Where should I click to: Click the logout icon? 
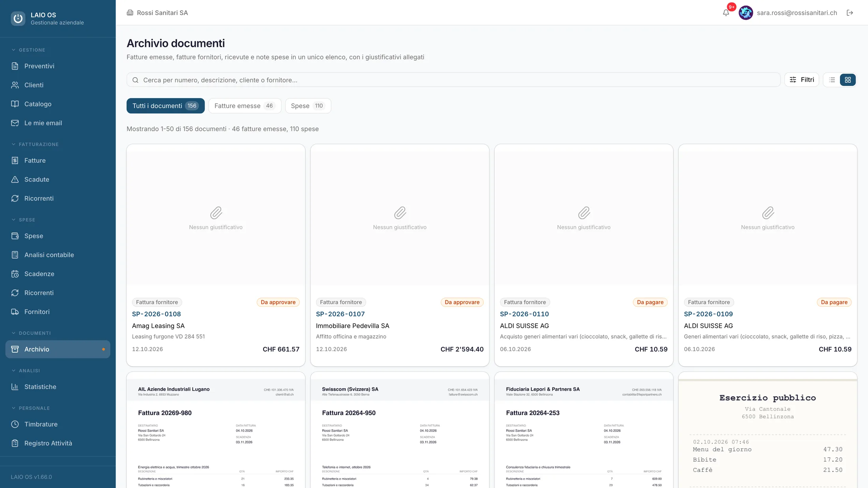(x=850, y=13)
